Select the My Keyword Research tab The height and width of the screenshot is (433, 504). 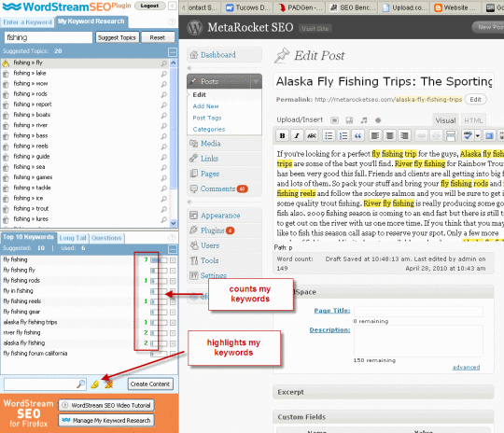click(x=91, y=21)
